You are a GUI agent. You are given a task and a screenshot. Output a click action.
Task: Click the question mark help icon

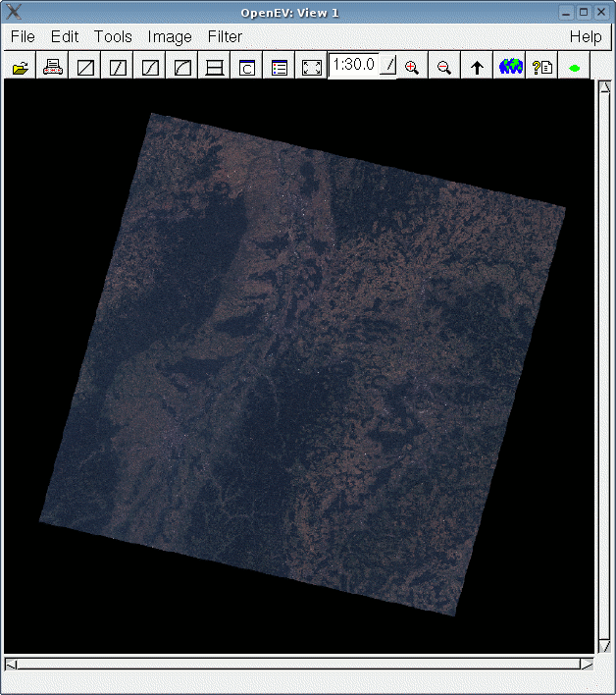point(542,68)
